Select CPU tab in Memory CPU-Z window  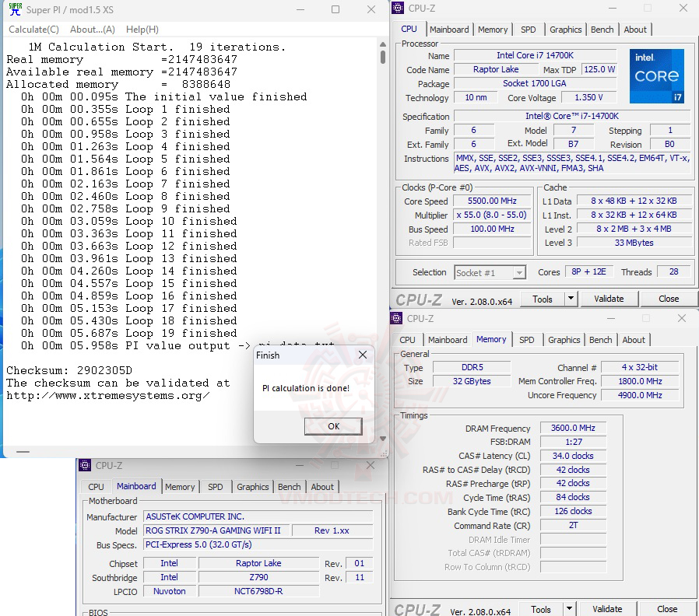coord(407,340)
